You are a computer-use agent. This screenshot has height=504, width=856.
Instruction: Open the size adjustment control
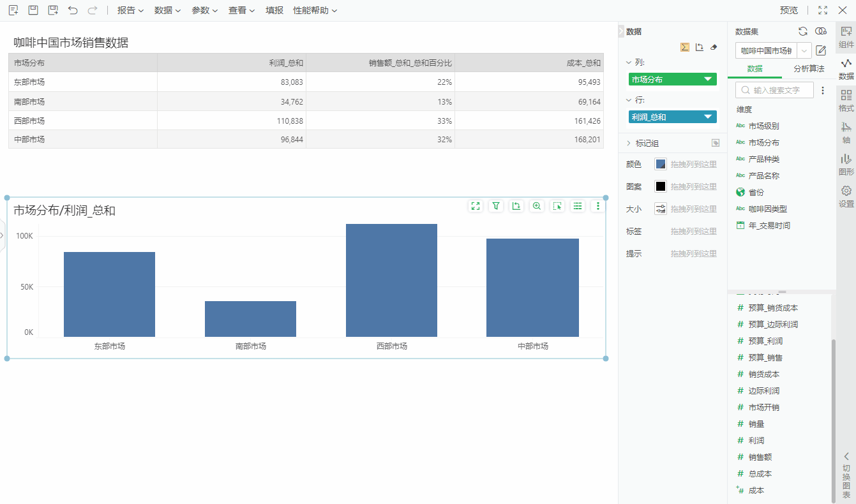pos(661,209)
